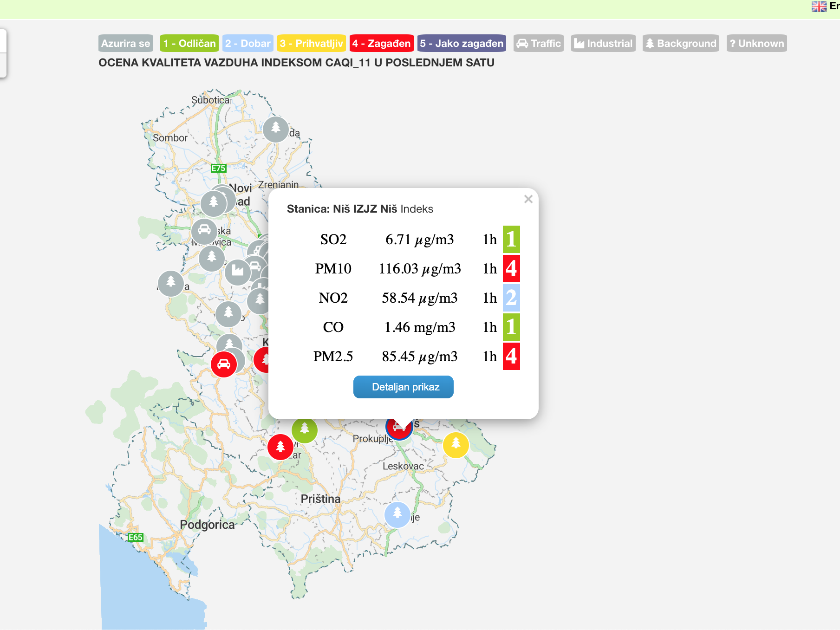
Task: Click the light blue tree marker near Leskovac
Action: point(397,514)
